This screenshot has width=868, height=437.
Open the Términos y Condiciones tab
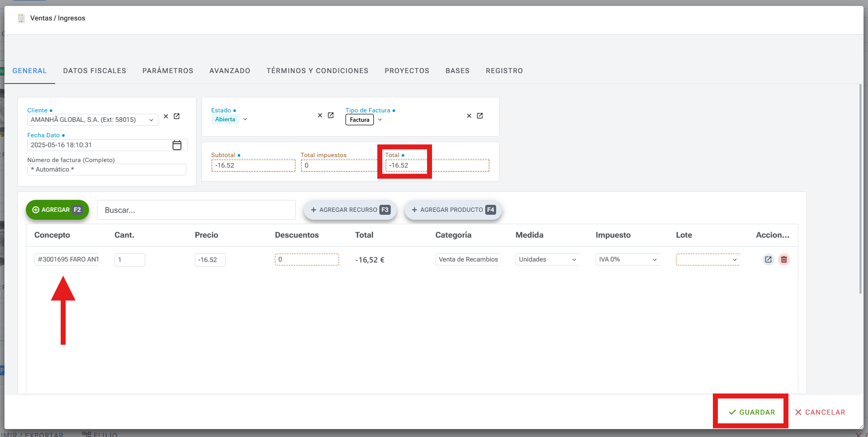317,71
